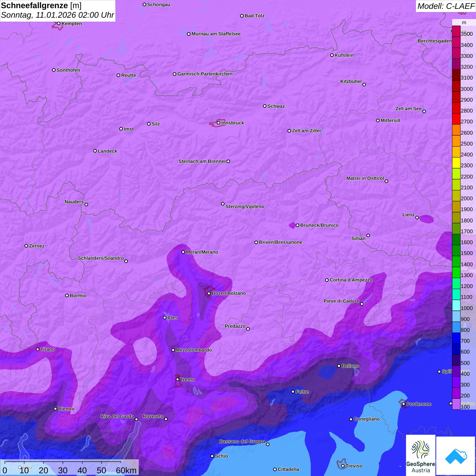476x476 pixels.
Task: Select the Lienz city marker dot
Action: (x=417, y=218)
